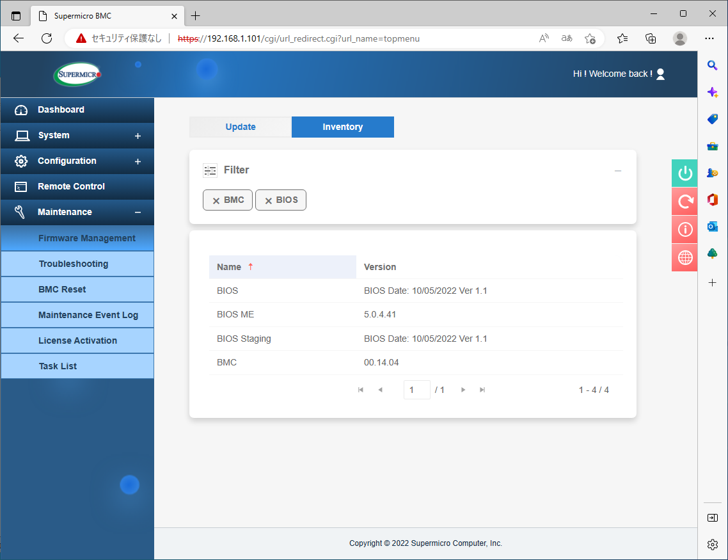
Task: Click the Edge sidebar shopping tag icon
Action: tap(713, 119)
